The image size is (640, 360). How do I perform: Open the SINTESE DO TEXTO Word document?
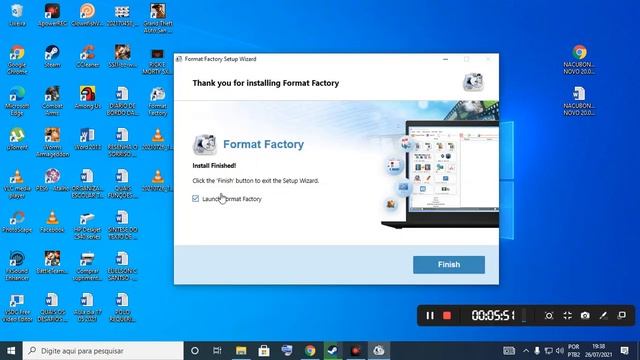point(122,225)
